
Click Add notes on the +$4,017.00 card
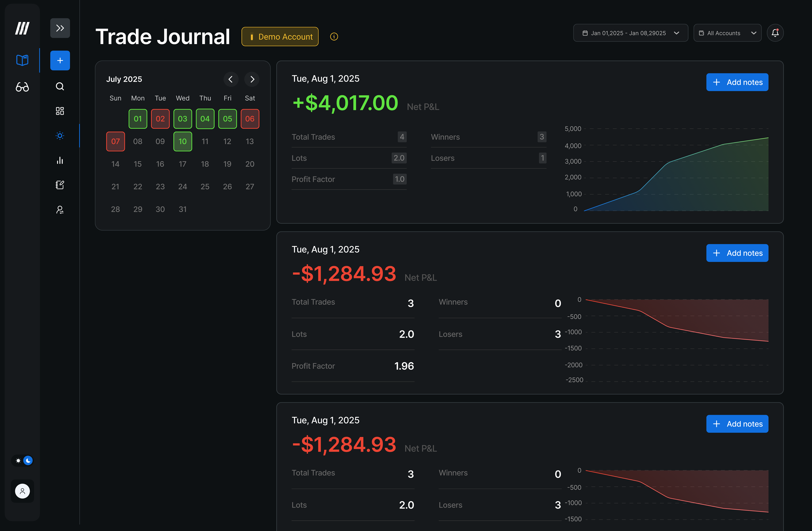[737, 82]
